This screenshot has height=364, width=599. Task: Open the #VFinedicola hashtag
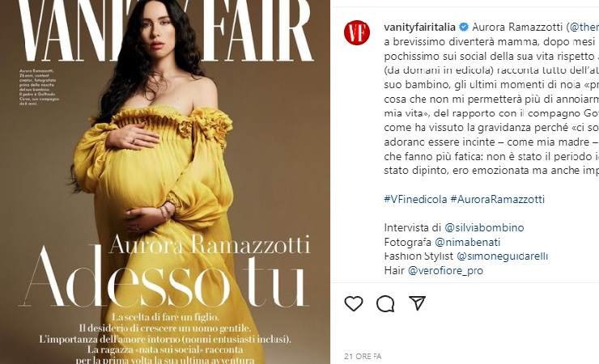click(x=415, y=199)
